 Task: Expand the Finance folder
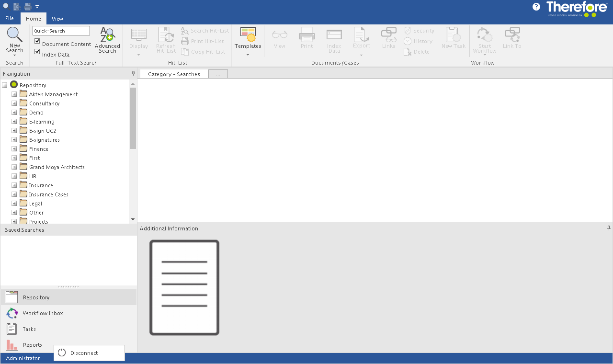[14, 149]
